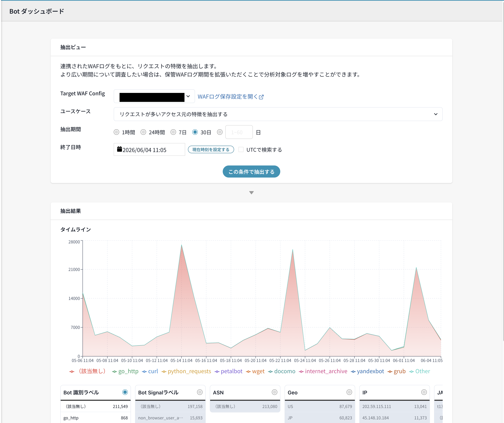Click この条件で抽出する button
The image size is (504, 423).
point(251,172)
